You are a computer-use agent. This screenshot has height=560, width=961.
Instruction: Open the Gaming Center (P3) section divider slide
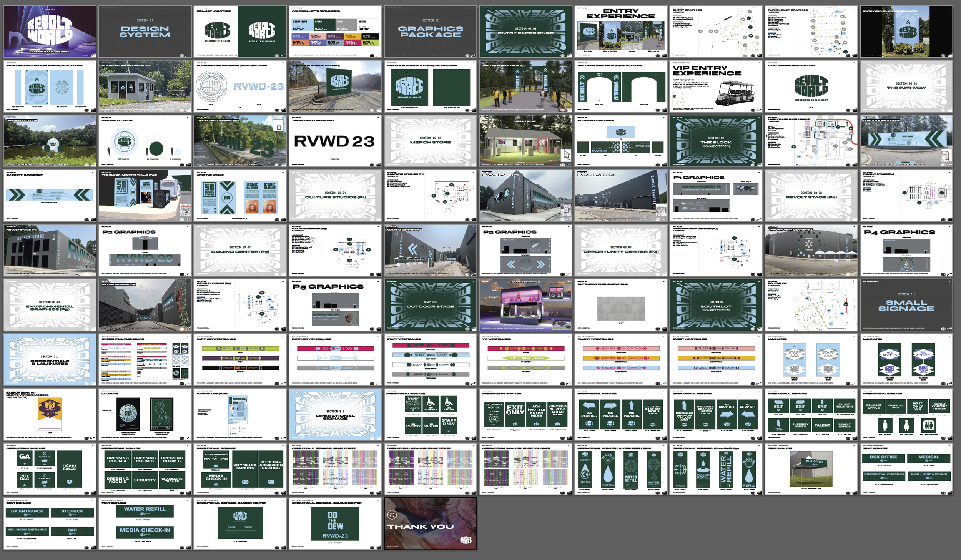(x=240, y=251)
